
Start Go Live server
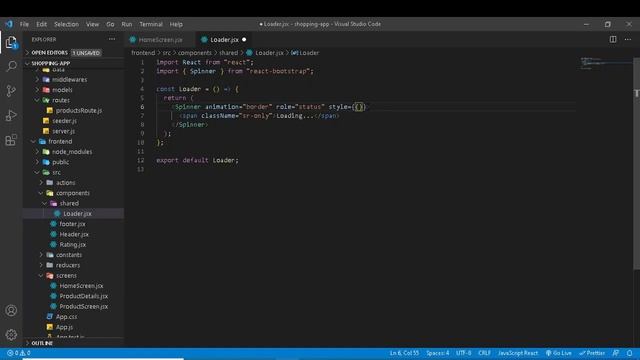pyautogui.click(x=559, y=353)
